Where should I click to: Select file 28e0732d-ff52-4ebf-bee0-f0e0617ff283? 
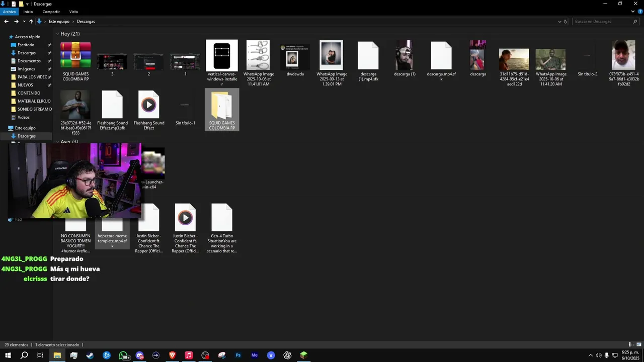point(75,113)
